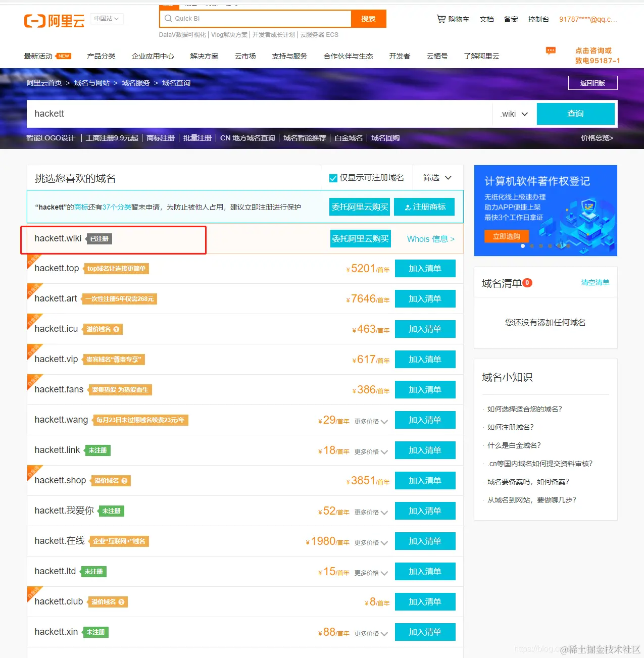The height and width of the screenshot is (658, 644).
Task: Open the shopping cart icon
Action: click(x=441, y=19)
